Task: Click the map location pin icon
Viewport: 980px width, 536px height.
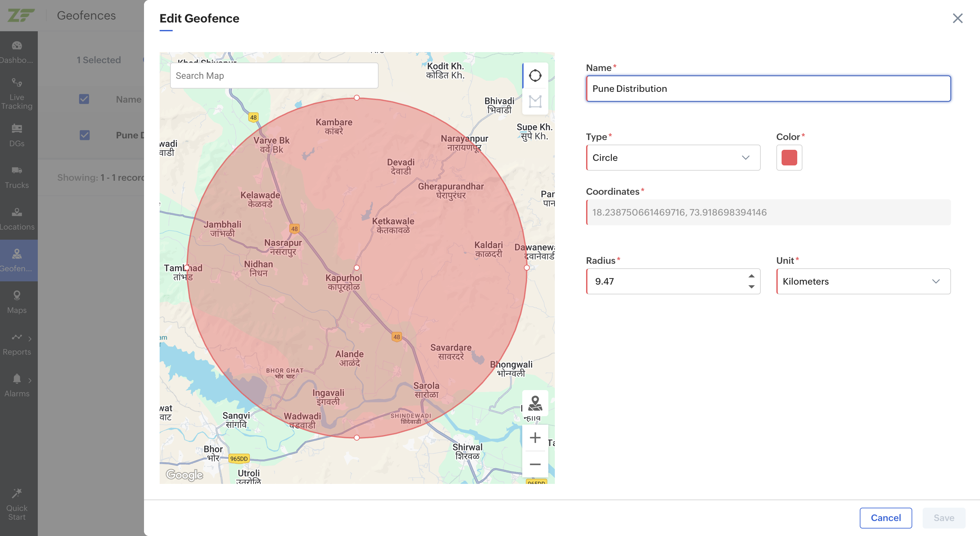Action: [x=535, y=403]
